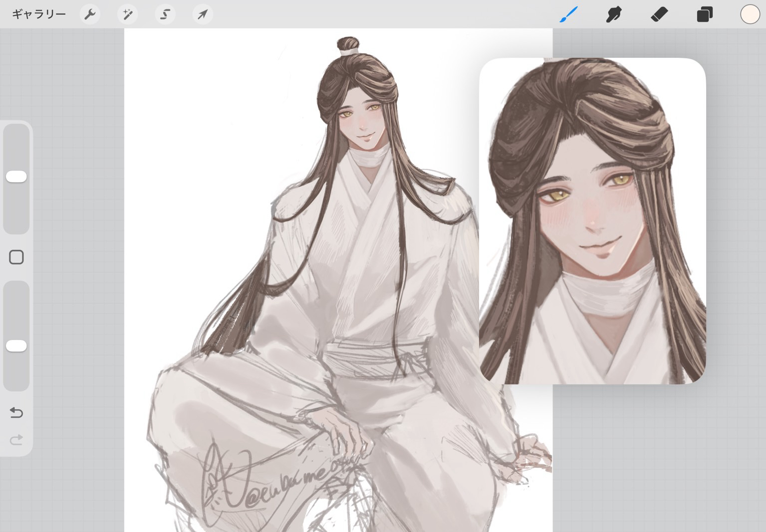Toggle the square modify button in sidebar
This screenshot has height=532, width=766.
16,257
